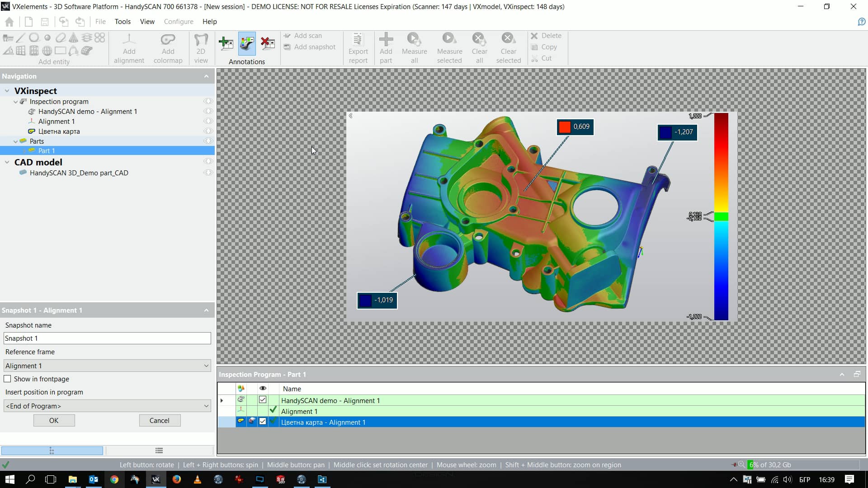The image size is (868, 488).
Task: Uncheck Цветна карта row visibility checkbox
Action: (x=263, y=422)
